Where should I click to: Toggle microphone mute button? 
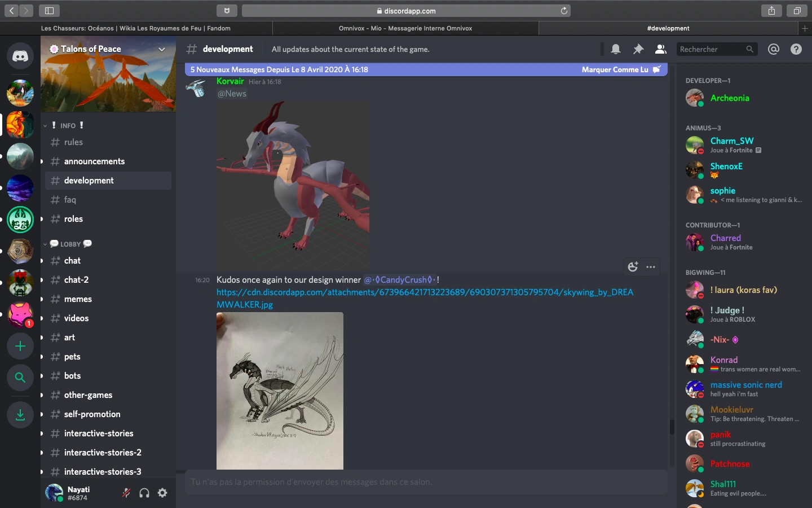126,493
